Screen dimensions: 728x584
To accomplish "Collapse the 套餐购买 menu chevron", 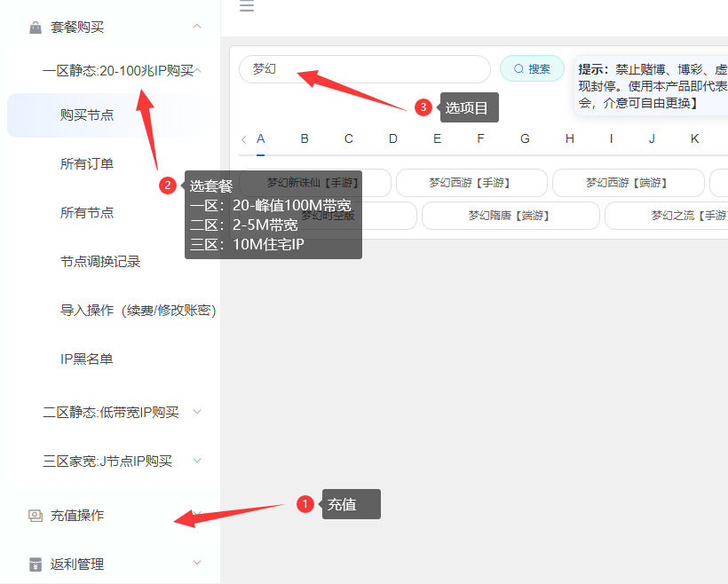I will 197,27.
